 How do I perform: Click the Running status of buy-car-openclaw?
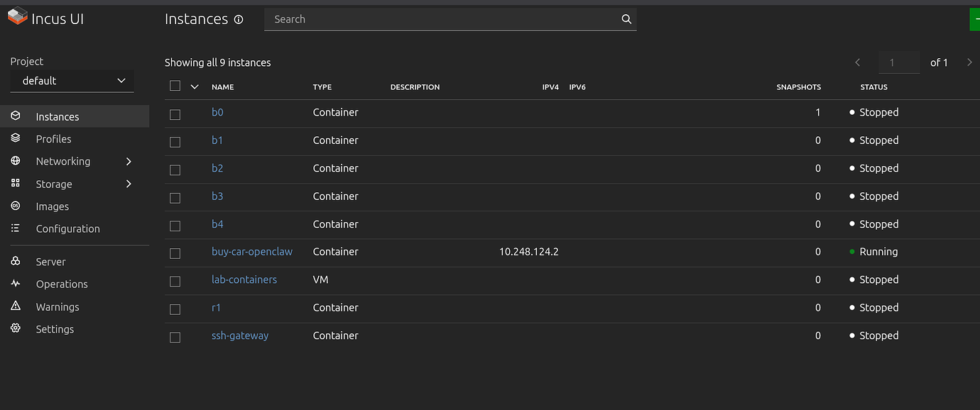coord(878,252)
